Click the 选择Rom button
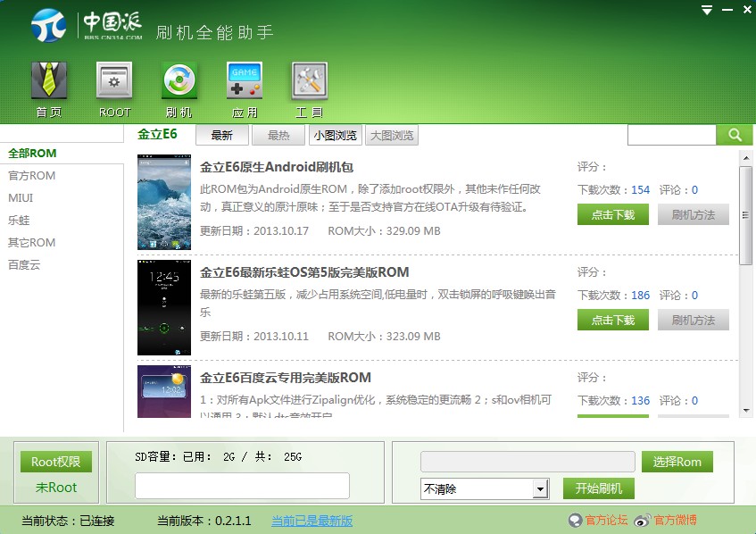The image size is (756, 534). [x=677, y=462]
